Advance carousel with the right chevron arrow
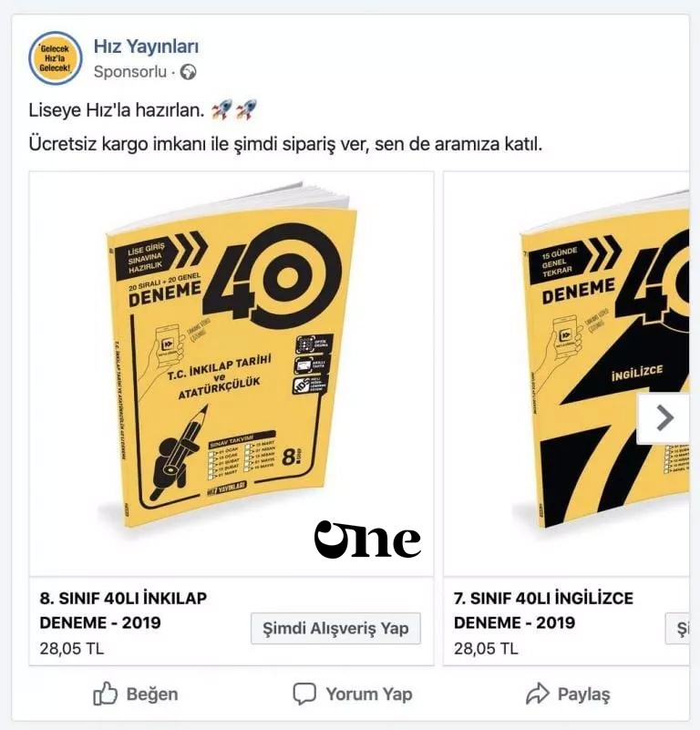The image size is (700, 730). click(664, 418)
